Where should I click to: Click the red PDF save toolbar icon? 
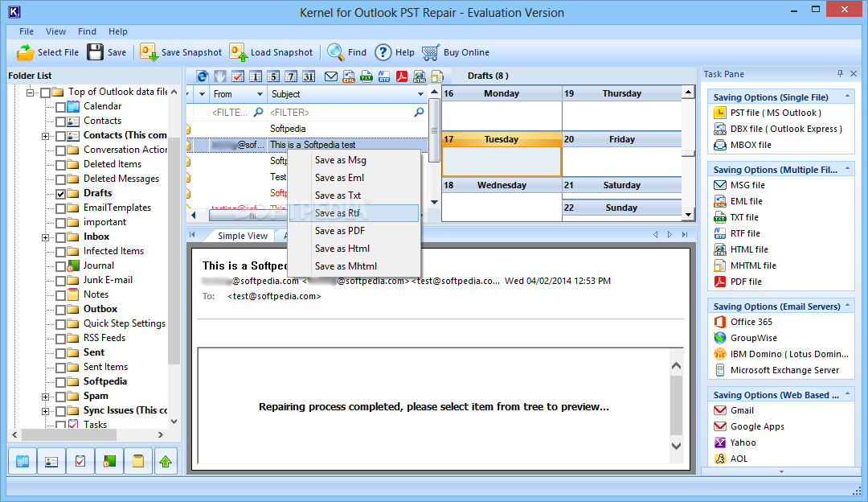[x=402, y=76]
